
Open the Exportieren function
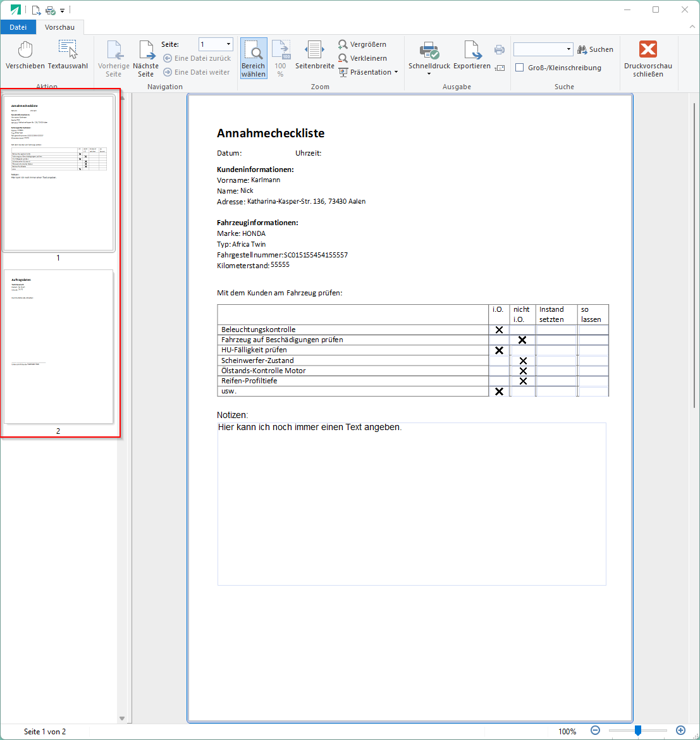[x=472, y=56]
